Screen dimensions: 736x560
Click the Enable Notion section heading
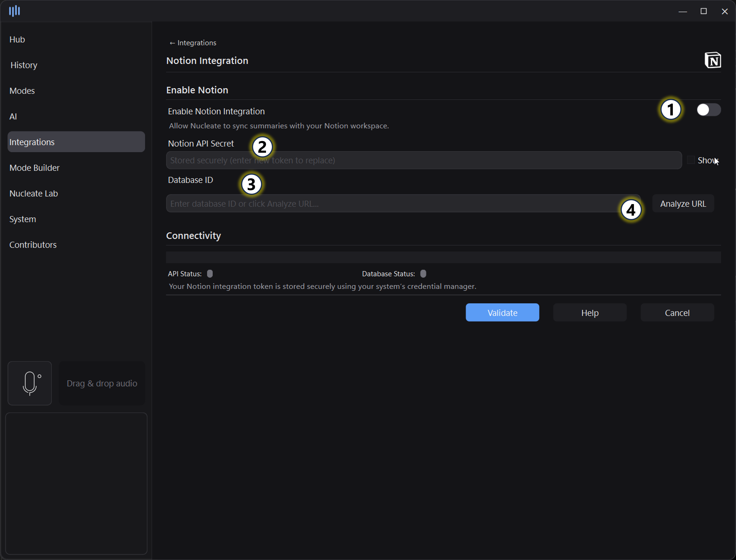(197, 90)
